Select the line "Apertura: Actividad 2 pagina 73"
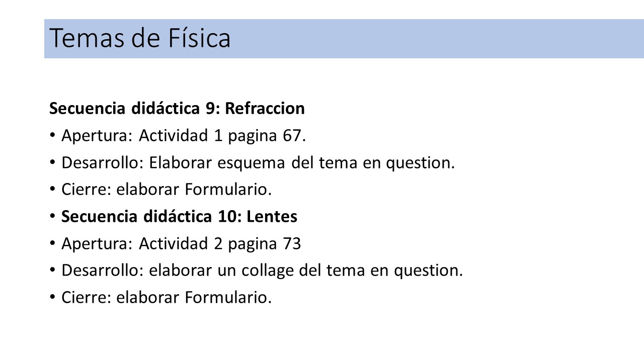 point(181,244)
